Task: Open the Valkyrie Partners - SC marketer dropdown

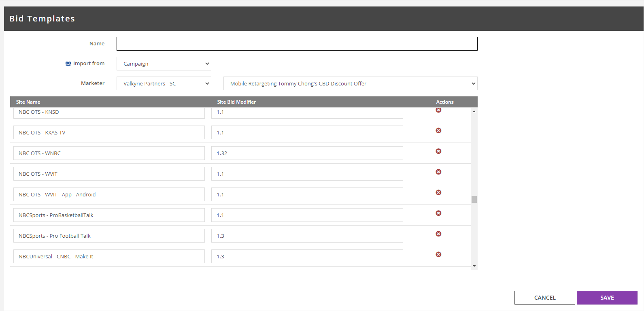Action: point(164,83)
